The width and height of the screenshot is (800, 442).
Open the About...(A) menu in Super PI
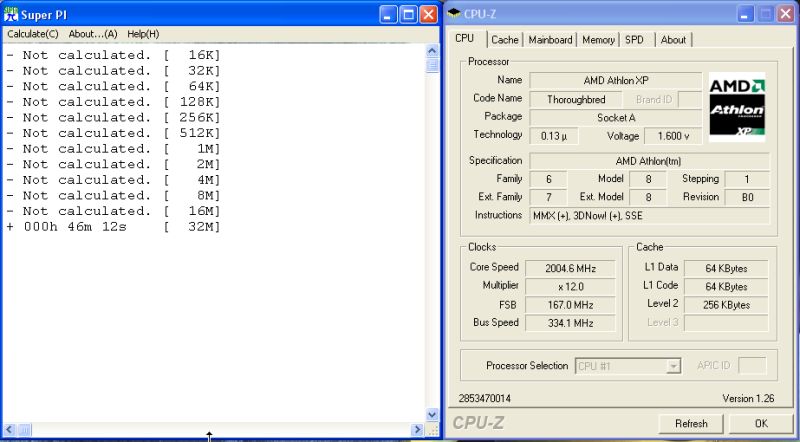point(93,34)
